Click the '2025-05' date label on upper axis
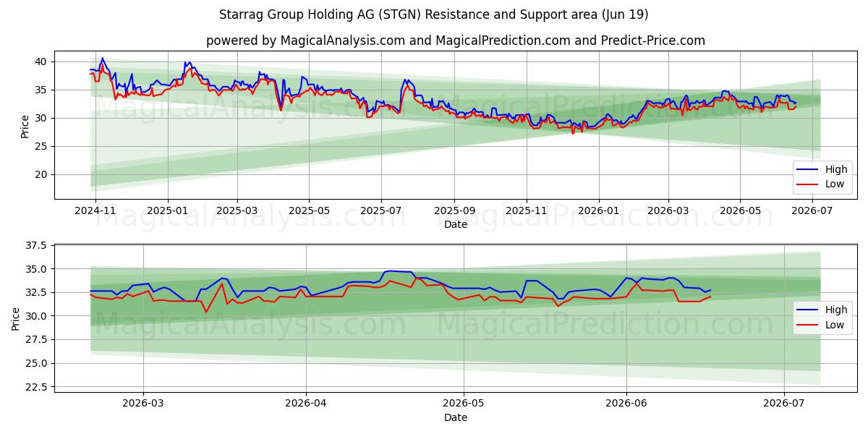This screenshot has height=434, width=868. pyautogui.click(x=309, y=210)
